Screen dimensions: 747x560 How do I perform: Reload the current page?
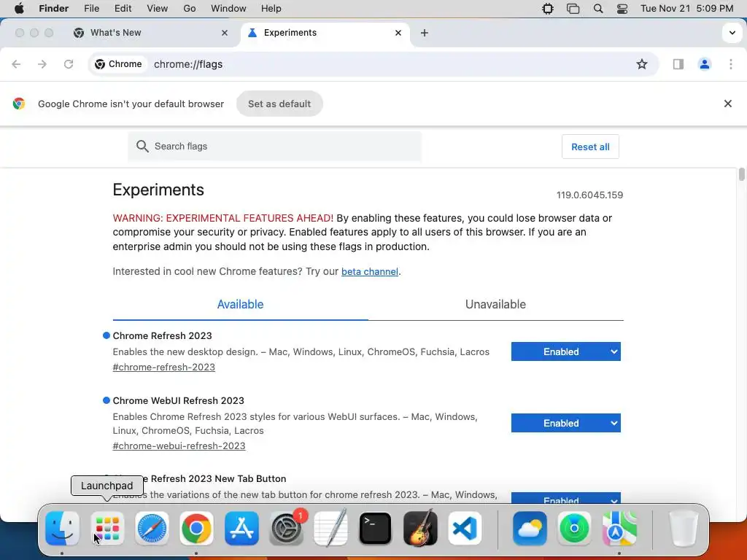coord(69,64)
